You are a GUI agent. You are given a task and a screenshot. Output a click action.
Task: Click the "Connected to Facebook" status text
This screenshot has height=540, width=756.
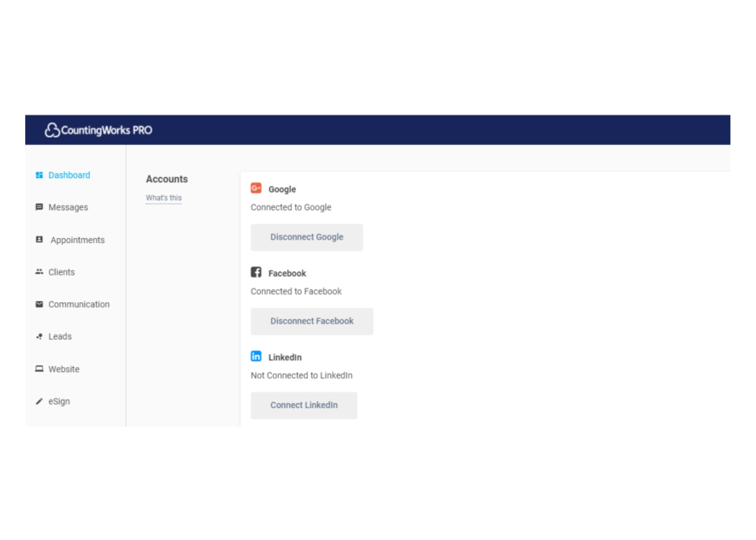pyautogui.click(x=296, y=291)
